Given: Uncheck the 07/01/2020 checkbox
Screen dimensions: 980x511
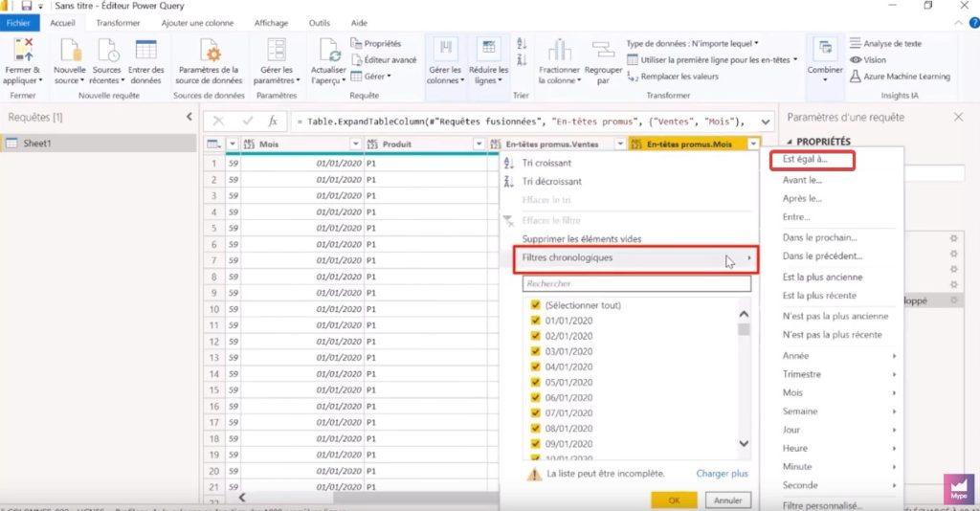Looking at the screenshot, I should point(535,413).
